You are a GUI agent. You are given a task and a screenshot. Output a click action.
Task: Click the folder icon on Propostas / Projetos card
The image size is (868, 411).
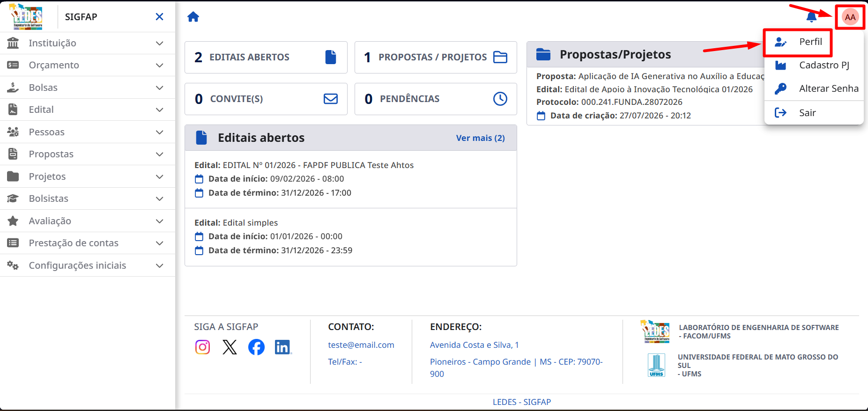click(500, 57)
